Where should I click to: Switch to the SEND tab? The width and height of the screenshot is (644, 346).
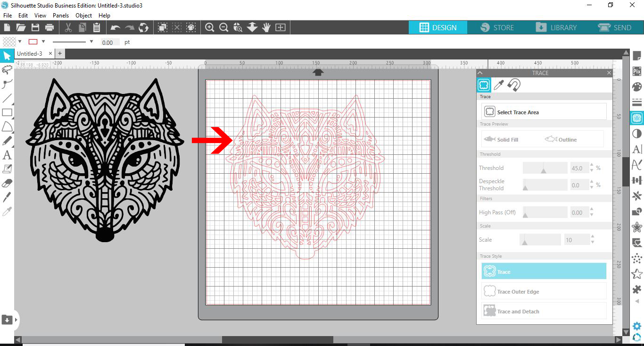tap(615, 27)
